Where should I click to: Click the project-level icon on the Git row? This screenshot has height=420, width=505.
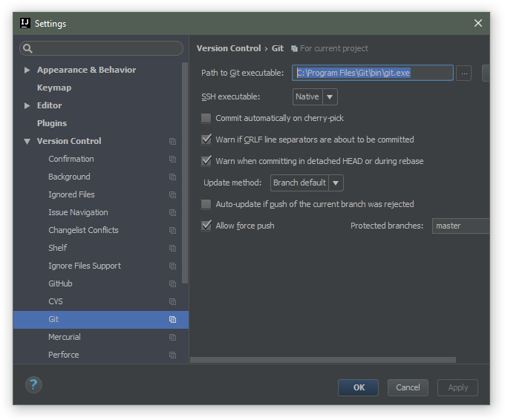point(172,319)
